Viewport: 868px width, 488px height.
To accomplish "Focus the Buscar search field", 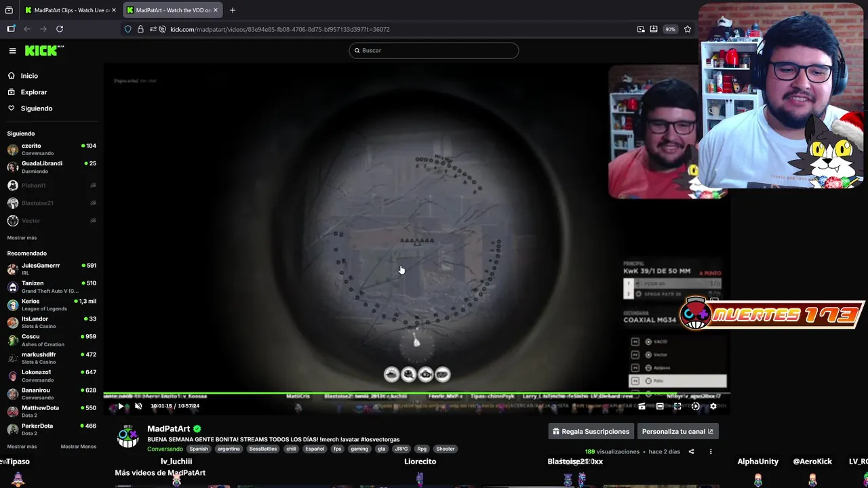I will click(434, 50).
